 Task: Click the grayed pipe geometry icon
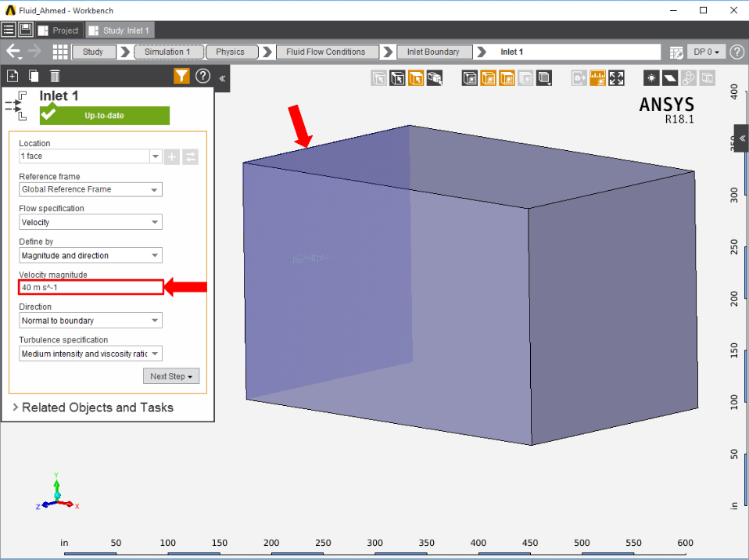click(x=688, y=78)
